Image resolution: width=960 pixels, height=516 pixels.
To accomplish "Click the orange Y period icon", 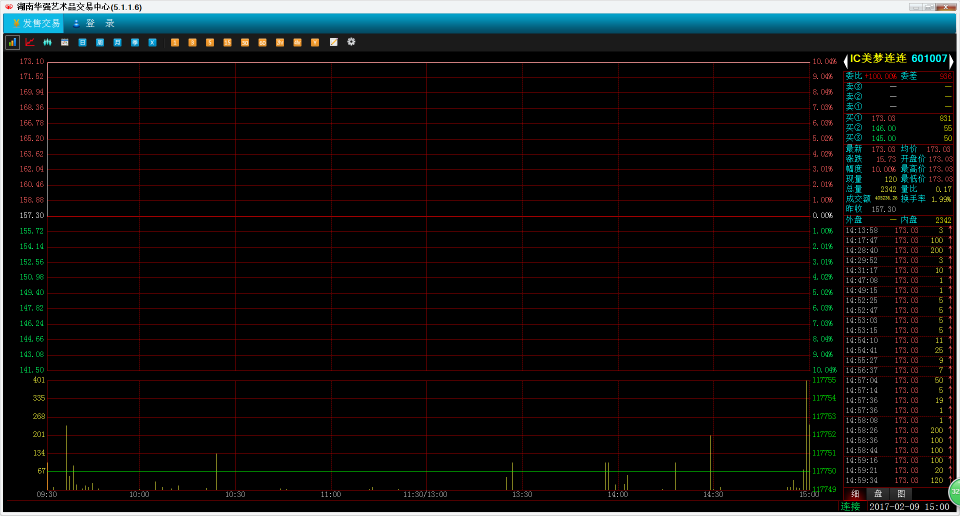I will coord(315,42).
